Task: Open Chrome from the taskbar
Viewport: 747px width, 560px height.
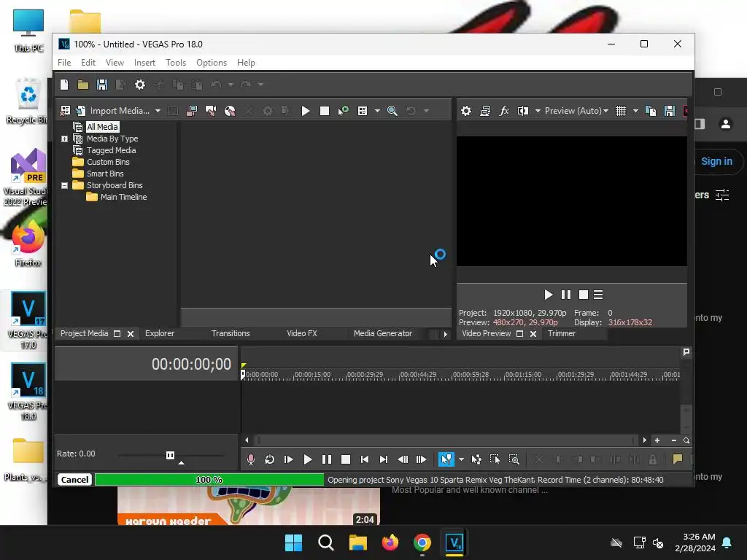Action: [422, 542]
